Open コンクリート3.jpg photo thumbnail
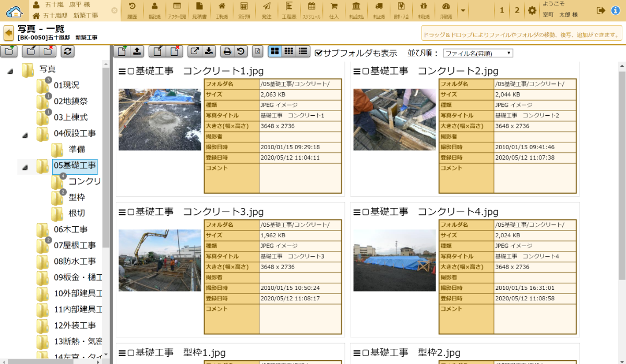Screen dimensions: 626x364 point(160,260)
